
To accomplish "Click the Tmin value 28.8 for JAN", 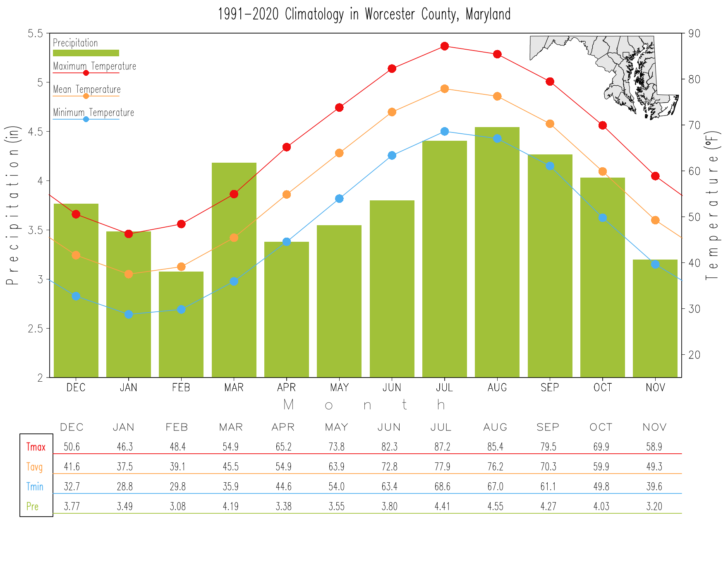I will point(125,486).
